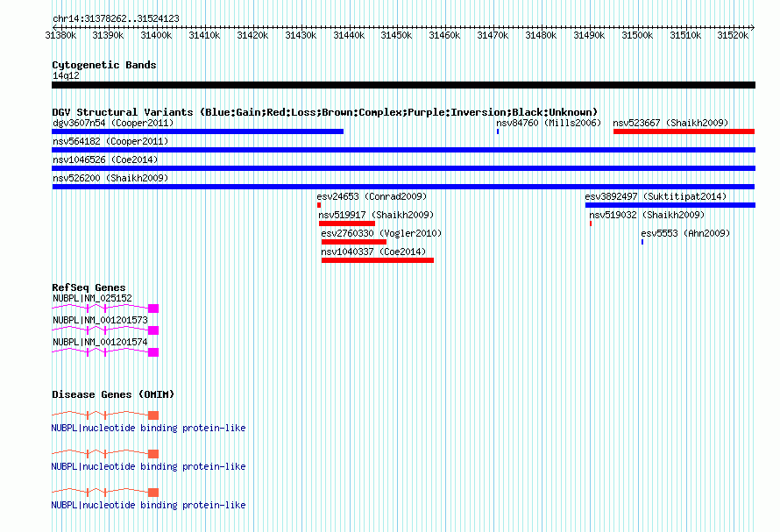
Task: Click the nsv1046526 (Coe2014) blue bar
Action: 403,168
